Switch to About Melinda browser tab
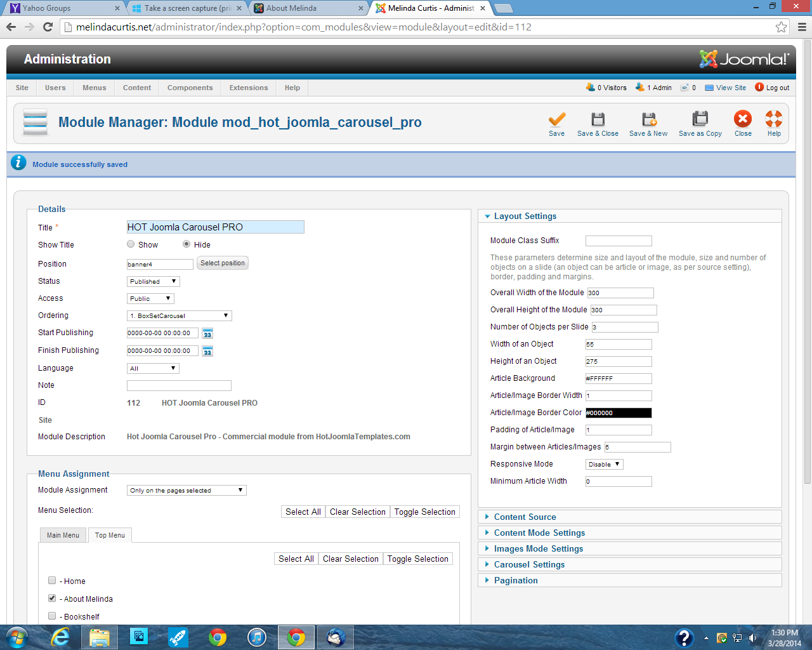812x650 pixels. pyautogui.click(x=308, y=8)
